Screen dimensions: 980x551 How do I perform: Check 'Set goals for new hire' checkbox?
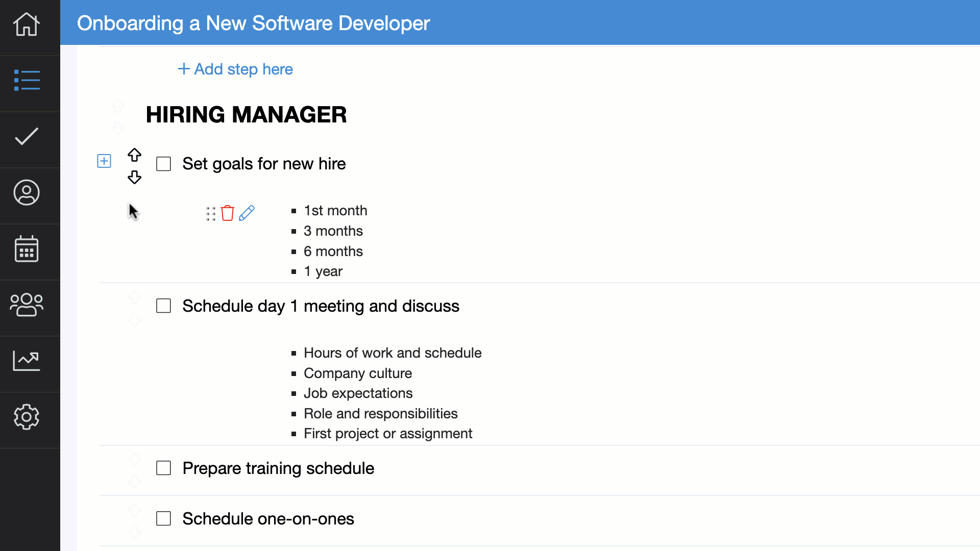click(163, 164)
